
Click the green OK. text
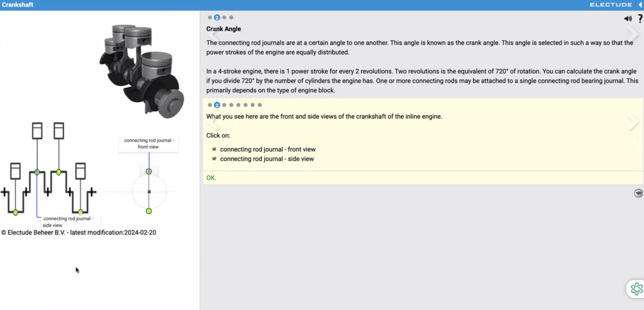pyautogui.click(x=211, y=178)
